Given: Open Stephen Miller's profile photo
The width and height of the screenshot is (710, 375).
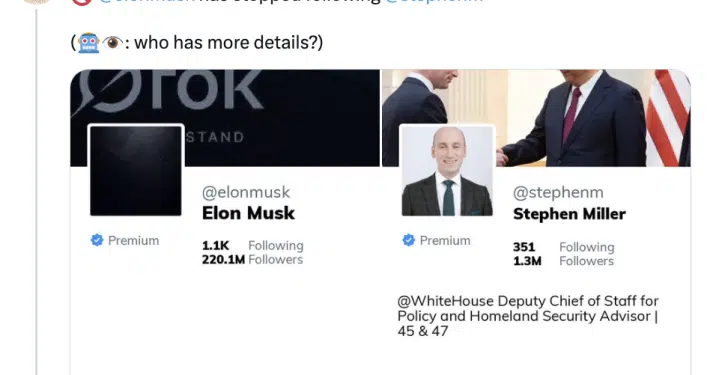Looking at the screenshot, I should point(447,171).
